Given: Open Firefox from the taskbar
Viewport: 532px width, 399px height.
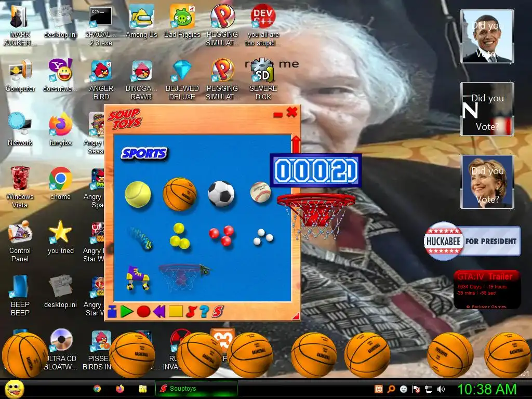Looking at the screenshot, I should pos(120,389).
